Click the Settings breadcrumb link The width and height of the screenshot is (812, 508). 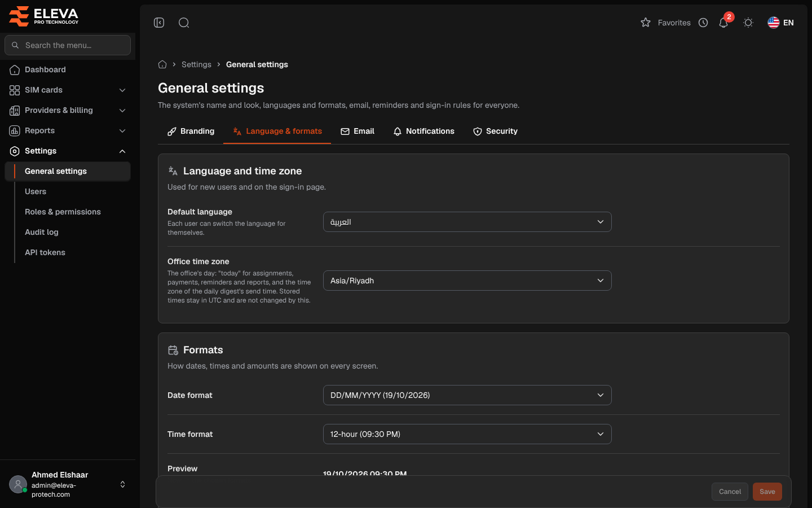(x=196, y=64)
